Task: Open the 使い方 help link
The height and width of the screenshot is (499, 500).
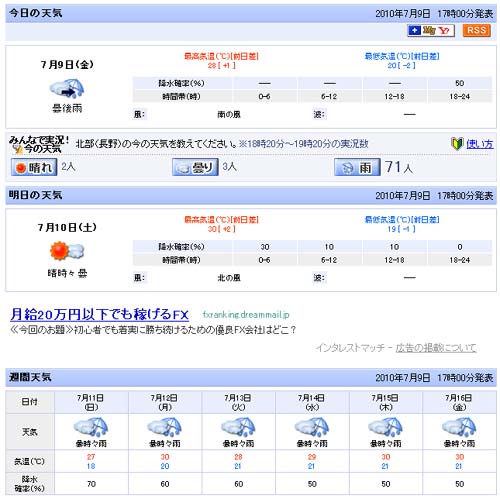Action: 480,144
